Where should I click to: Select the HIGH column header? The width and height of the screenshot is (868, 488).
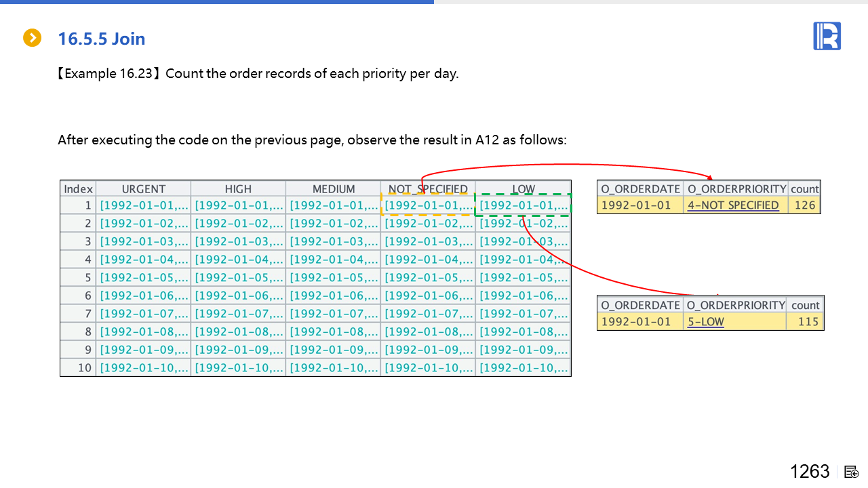[238, 189]
